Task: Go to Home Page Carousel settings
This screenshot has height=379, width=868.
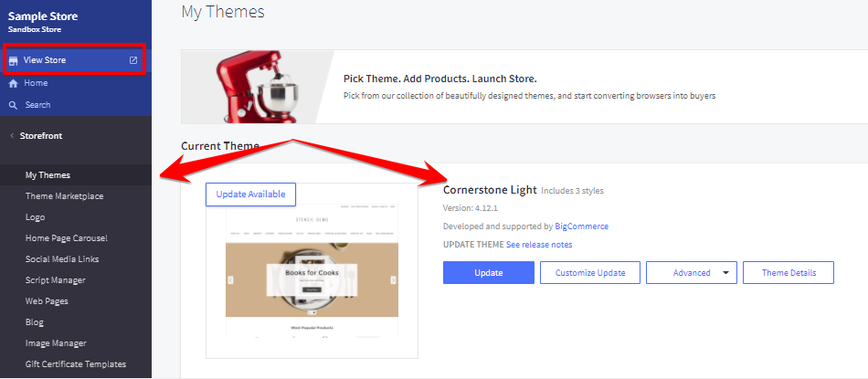Action: [67, 238]
